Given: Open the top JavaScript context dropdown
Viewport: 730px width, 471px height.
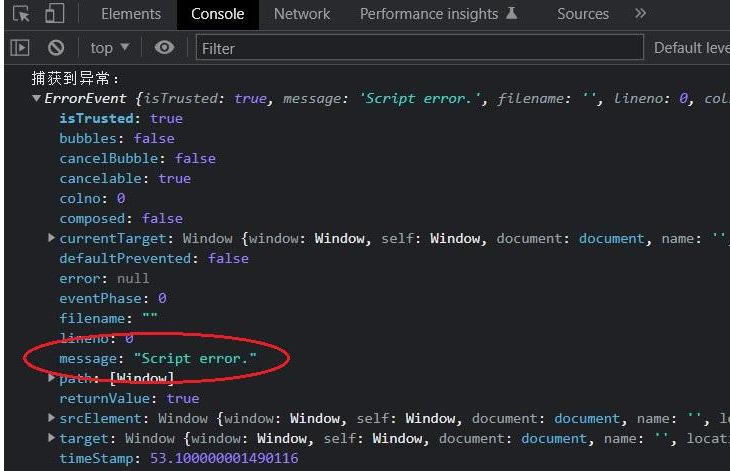Looking at the screenshot, I should point(110,47).
